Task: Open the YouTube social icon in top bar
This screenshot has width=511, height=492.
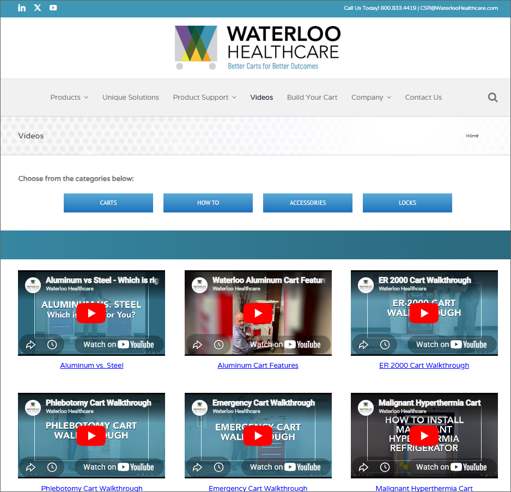Action: (53, 8)
